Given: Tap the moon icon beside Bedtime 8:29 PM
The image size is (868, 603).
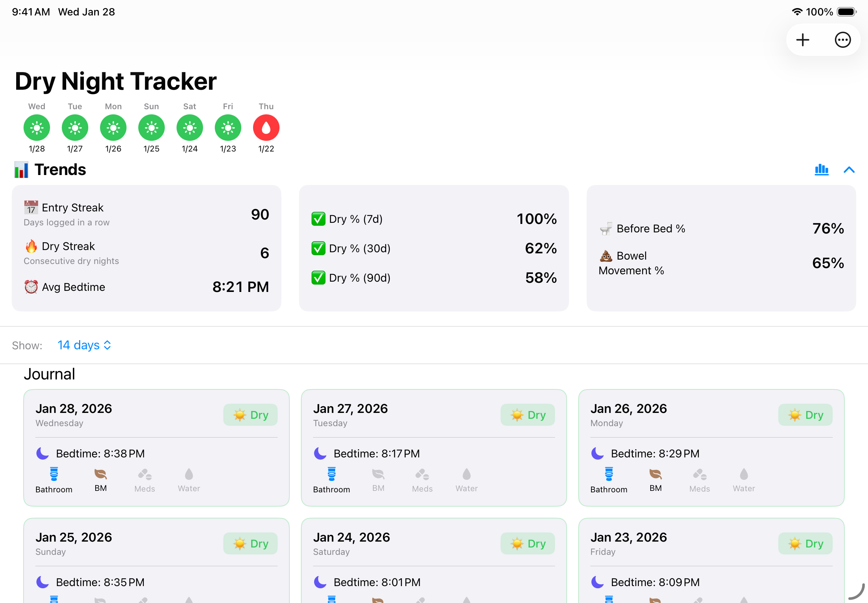Looking at the screenshot, I should 597,453.
